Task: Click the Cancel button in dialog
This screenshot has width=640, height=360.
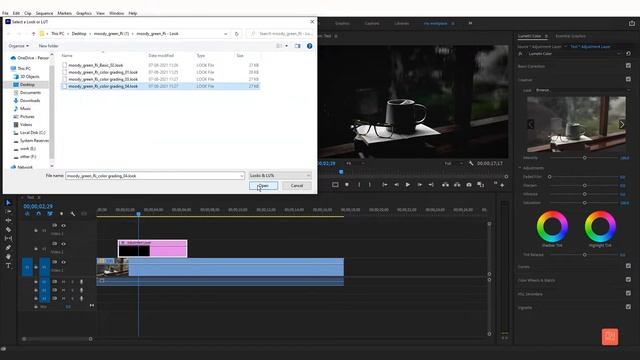Action: tap(297, 186)
